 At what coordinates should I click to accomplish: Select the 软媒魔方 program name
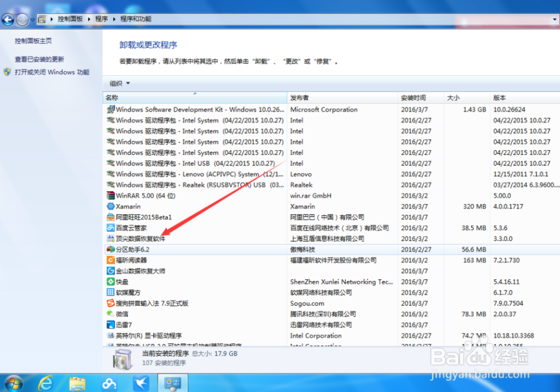point(128,292)
